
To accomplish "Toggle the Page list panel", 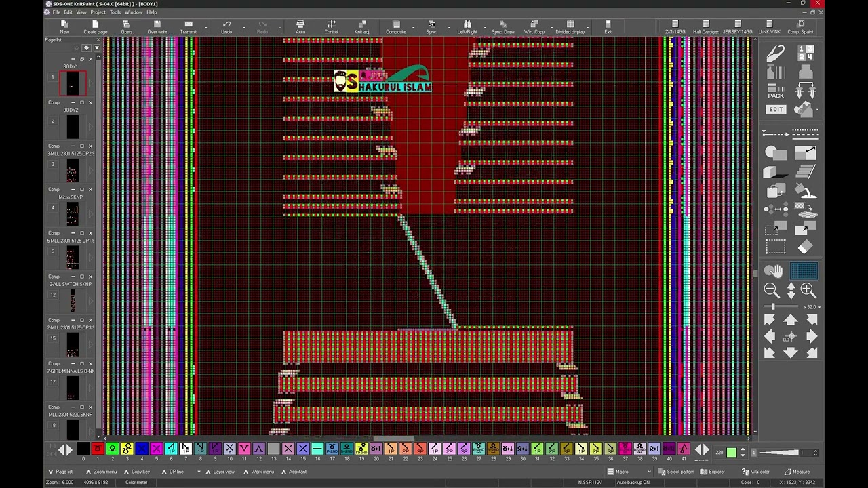I will coord(60,472).
